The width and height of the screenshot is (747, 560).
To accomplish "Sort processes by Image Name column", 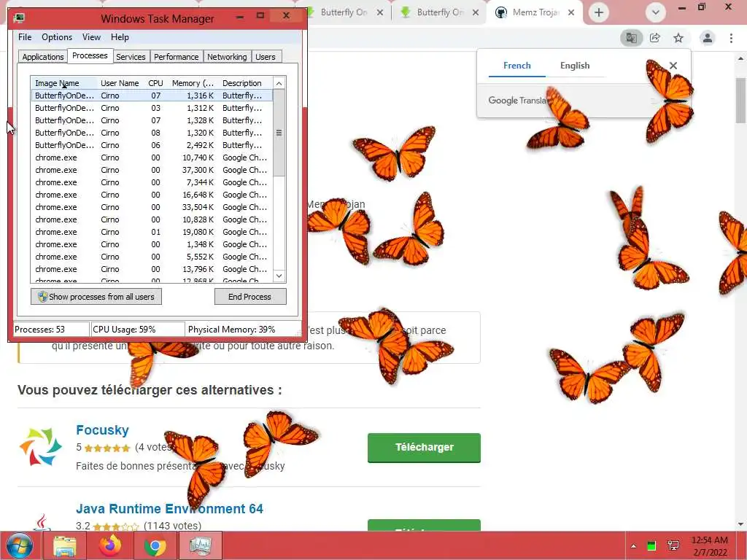I will coord(64,83).
